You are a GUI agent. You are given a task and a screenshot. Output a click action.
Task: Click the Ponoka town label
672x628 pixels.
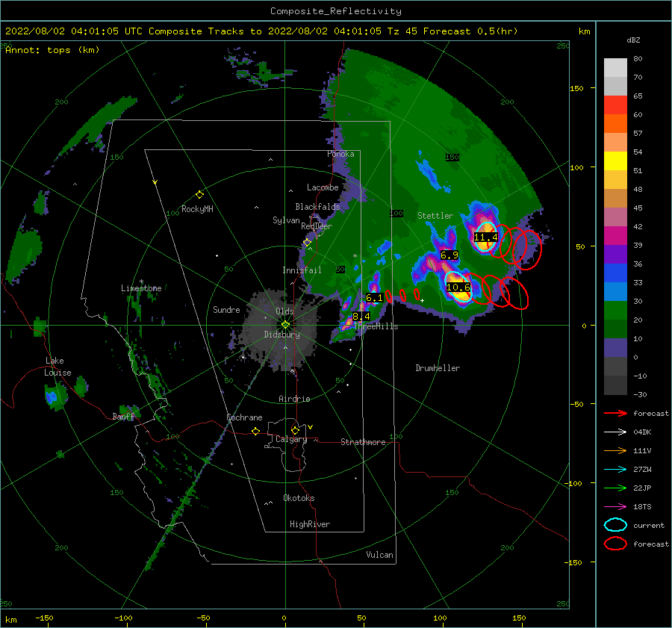(x=340, y=154)
